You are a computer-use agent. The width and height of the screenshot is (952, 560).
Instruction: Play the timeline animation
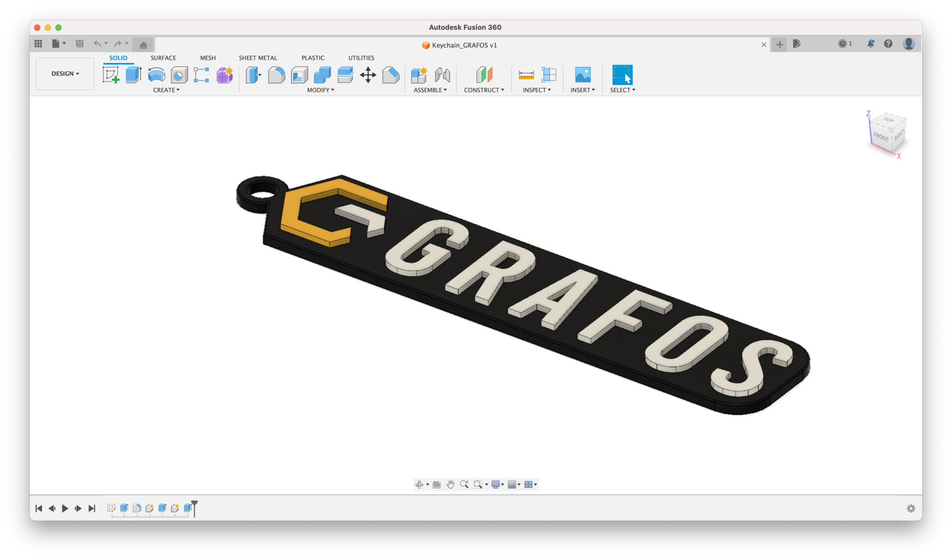65,509
